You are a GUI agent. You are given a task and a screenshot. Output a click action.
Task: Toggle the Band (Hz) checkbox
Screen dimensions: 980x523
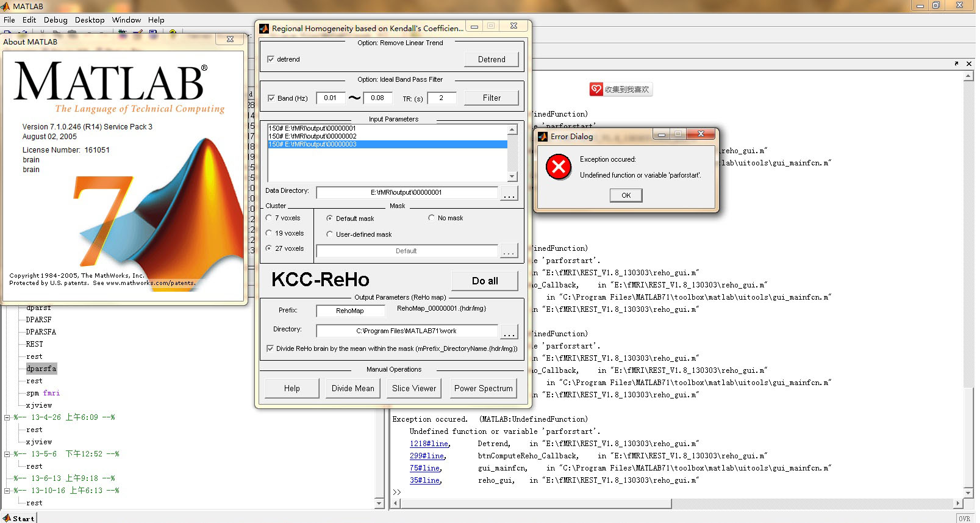click(271, 98)
